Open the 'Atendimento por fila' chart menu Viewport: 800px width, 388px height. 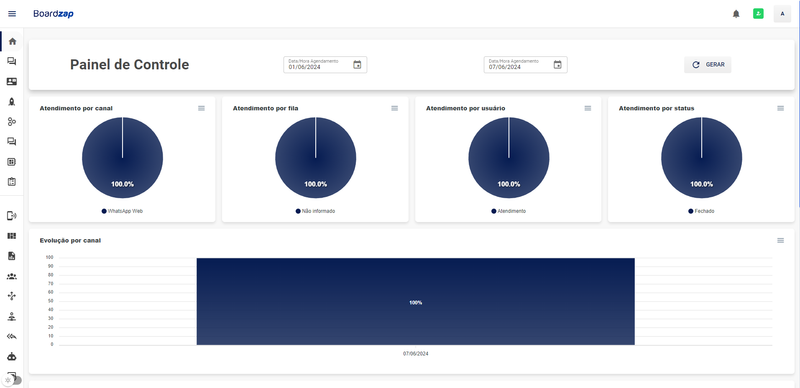tap(394, 108)
